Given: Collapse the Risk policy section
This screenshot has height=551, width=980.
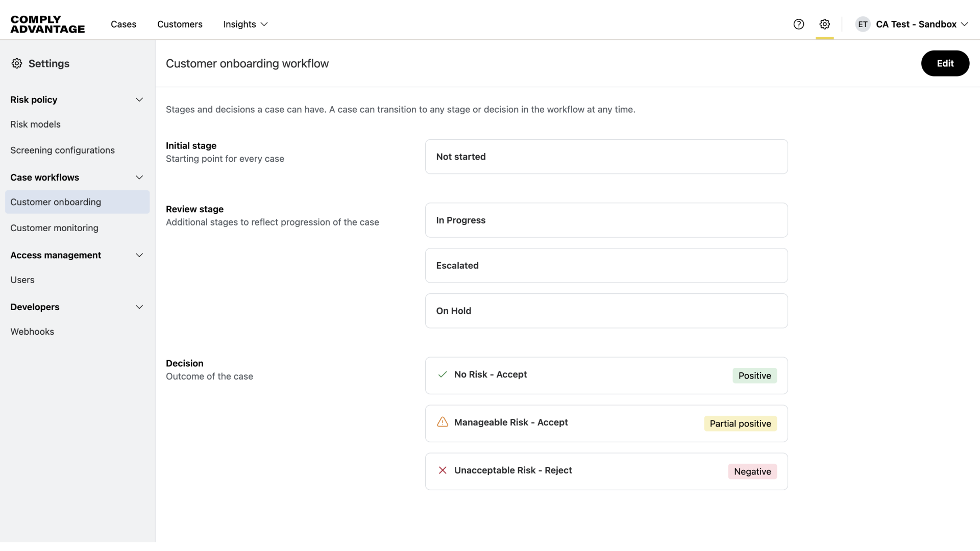Looking at the screenshot, I should pos(139,99).
